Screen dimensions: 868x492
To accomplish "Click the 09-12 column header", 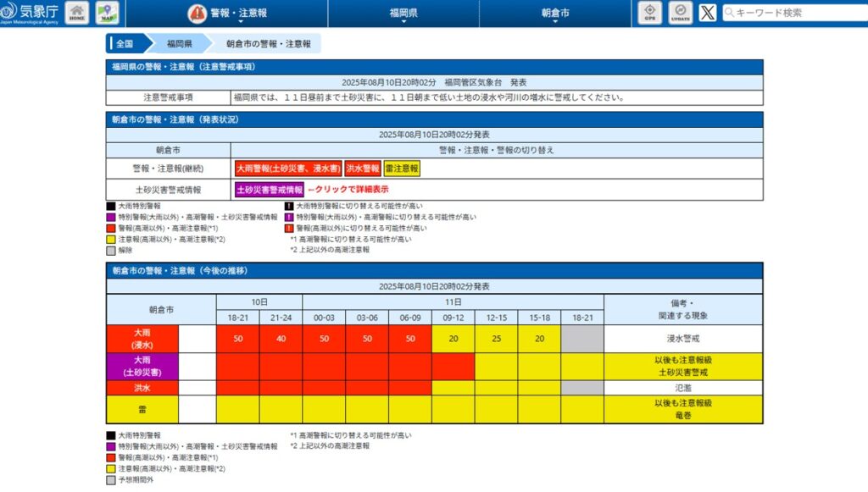I will point(453,318).
